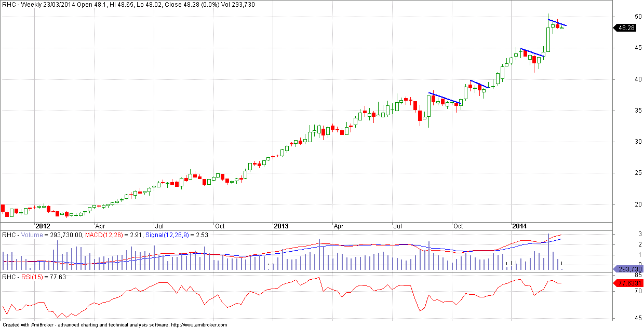
Task: Click the 2012 year marker on time axis
Action: (42, 226)
